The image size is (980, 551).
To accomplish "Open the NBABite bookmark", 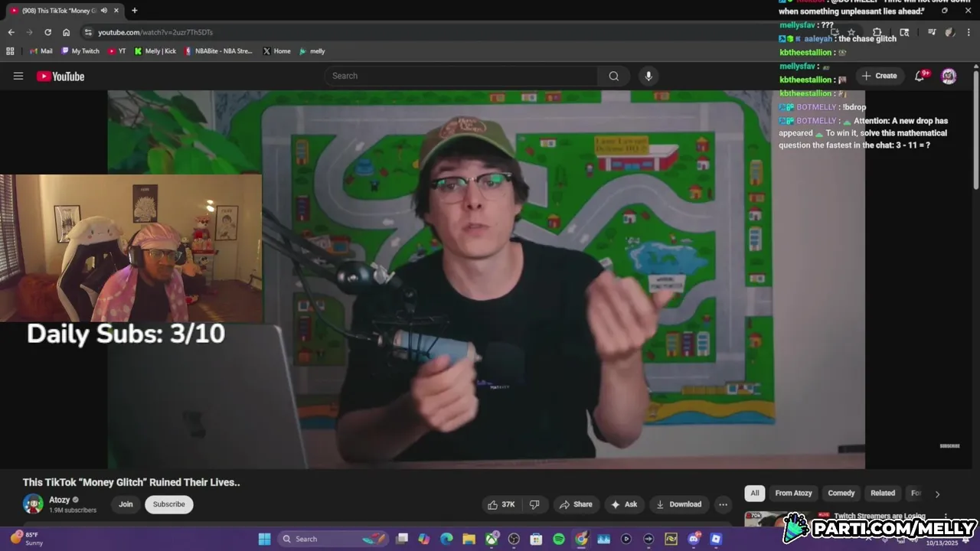I will coord(218,51).
